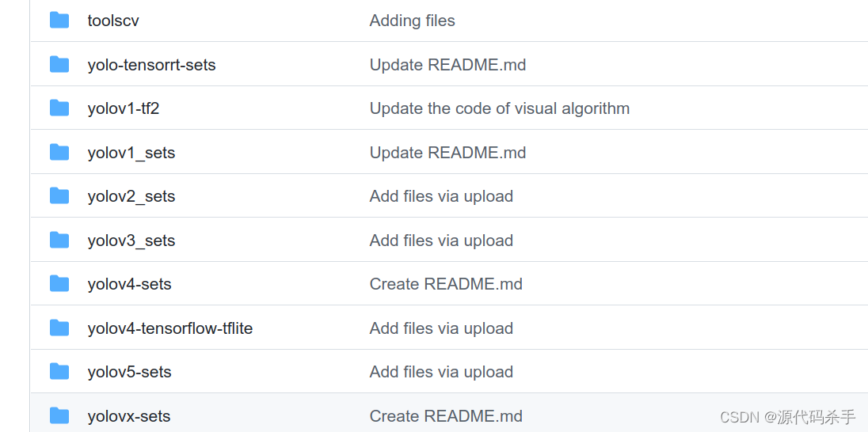The image size is (868, 432).
Task: Open the yolov4-tensorflow-tflite folder
Action: click(x=170, y=328)
